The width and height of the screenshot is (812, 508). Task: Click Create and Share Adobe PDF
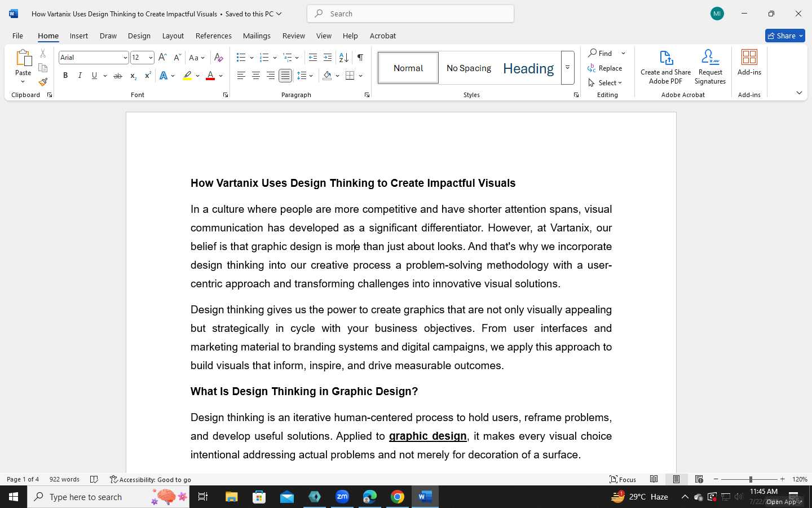[x=666, y=67]
